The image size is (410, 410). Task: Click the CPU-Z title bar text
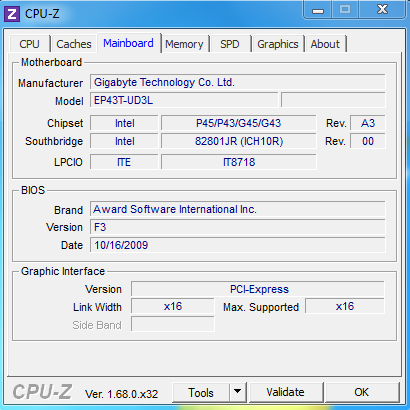pyautogui.click(x=42, y=14)
